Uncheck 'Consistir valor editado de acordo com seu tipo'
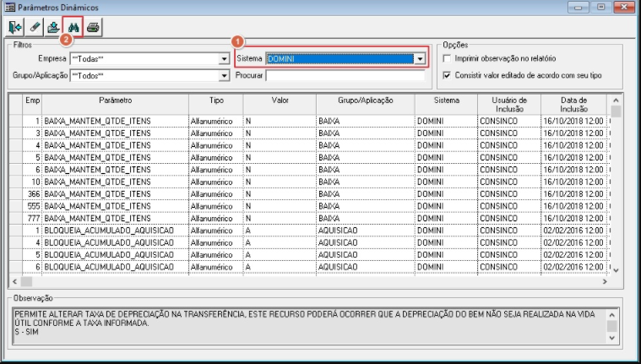The width and height of the screenshot is (641, 364). tap(448, 75)
